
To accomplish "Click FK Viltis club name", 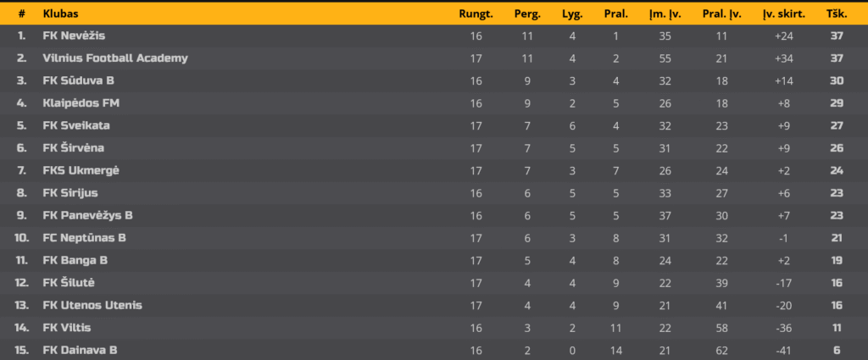I will tap(66, 328).
